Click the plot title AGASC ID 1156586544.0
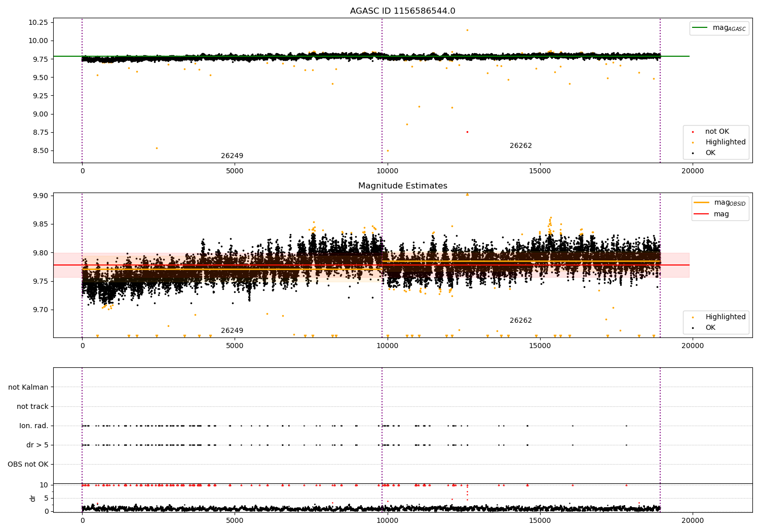This screenshot has width=760, height=532. (403, 11)
